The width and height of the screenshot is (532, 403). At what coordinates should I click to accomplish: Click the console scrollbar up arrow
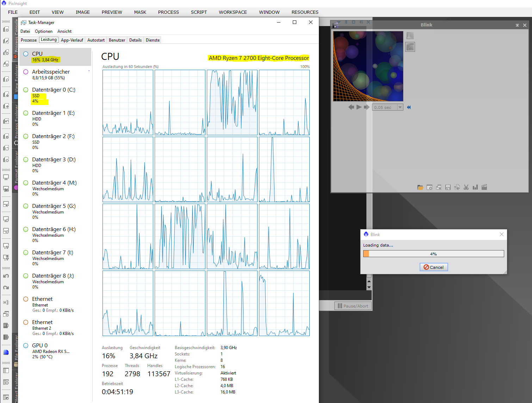(369, 281)
